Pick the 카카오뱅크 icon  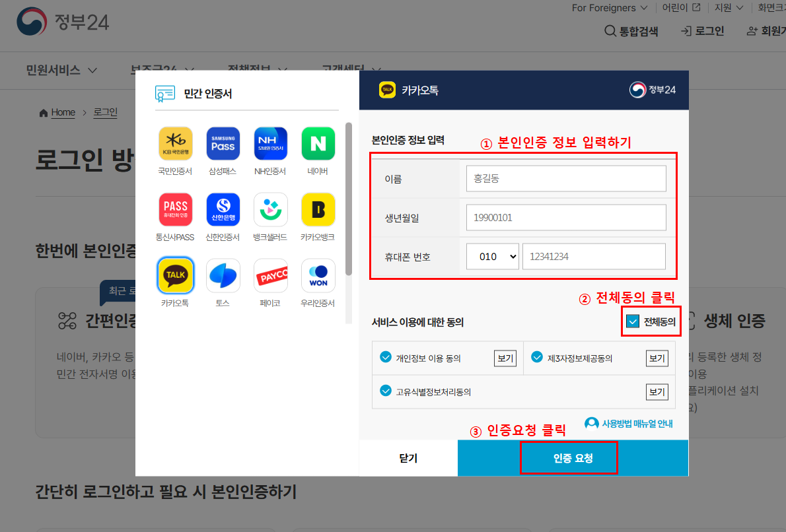(318, 210)
